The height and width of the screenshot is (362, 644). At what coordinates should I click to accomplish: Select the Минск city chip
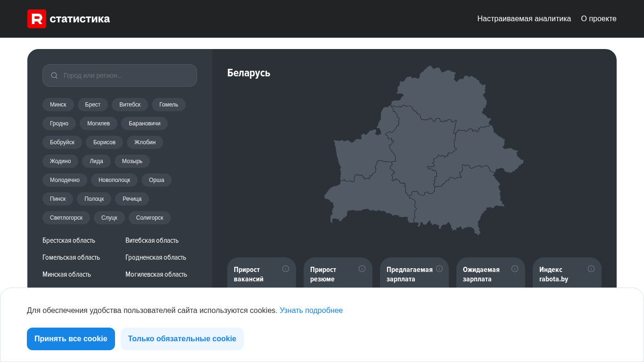58,105
